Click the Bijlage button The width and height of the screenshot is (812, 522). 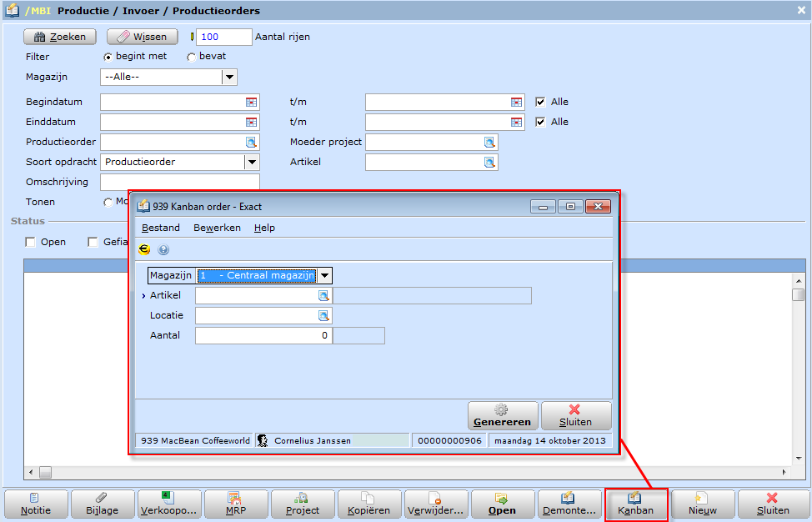[103, 504]
